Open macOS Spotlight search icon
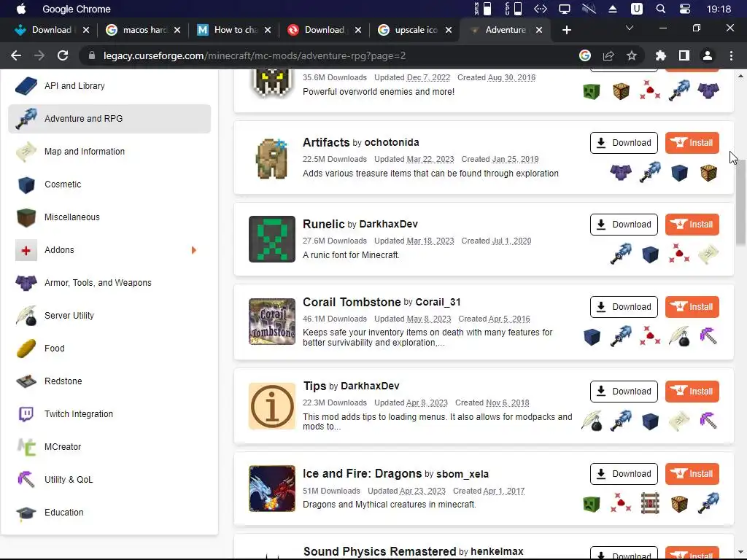This screenshot has width=747, height=560. click(x=661, y=9)
